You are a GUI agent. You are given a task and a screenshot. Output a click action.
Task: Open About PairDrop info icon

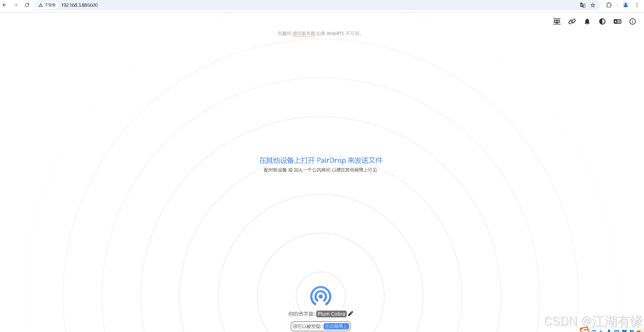click(x=632, y=21)
